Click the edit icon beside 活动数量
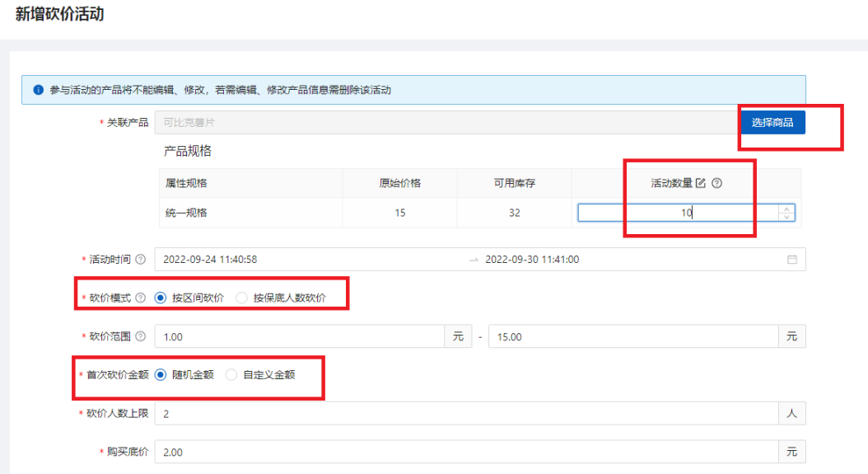The height and width of the screenshot is (474, 868). [701, 183]
